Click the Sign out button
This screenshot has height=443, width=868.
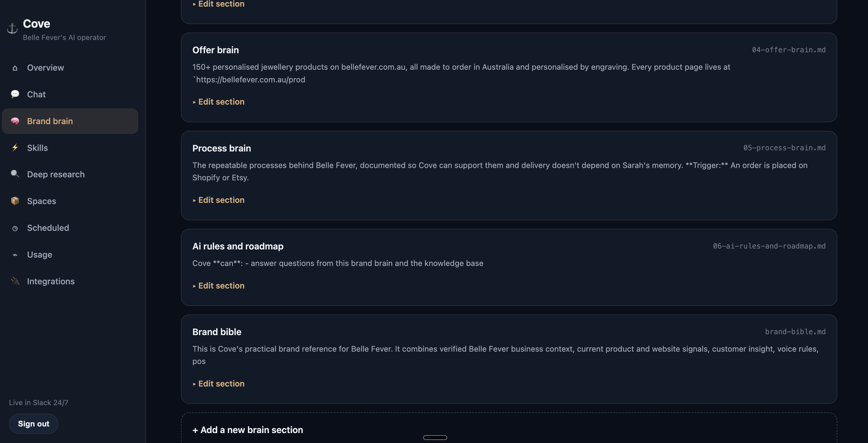pos(34,424)
